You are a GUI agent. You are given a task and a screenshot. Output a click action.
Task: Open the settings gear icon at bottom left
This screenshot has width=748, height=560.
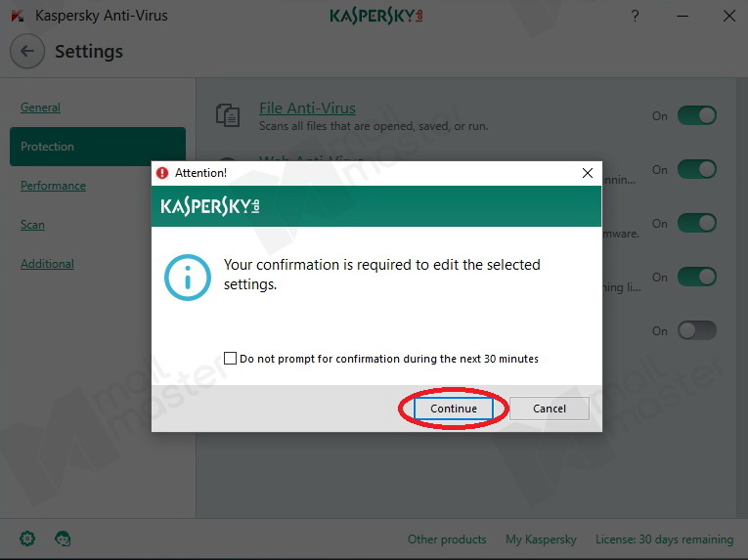tap(27, 538)
